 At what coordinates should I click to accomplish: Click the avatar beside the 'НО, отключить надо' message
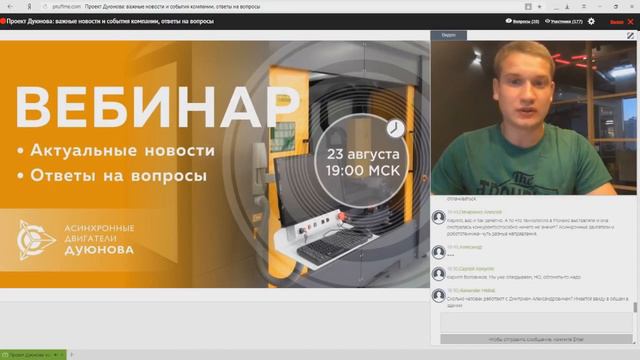click(x=439, y=273)
